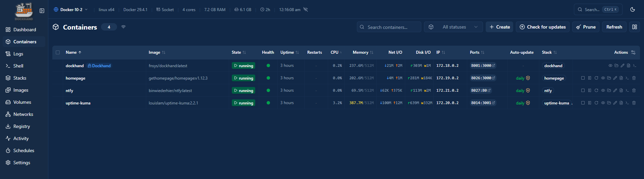644x179 pixels.
Task: Restart the homepage container
Action: (596, 78)
